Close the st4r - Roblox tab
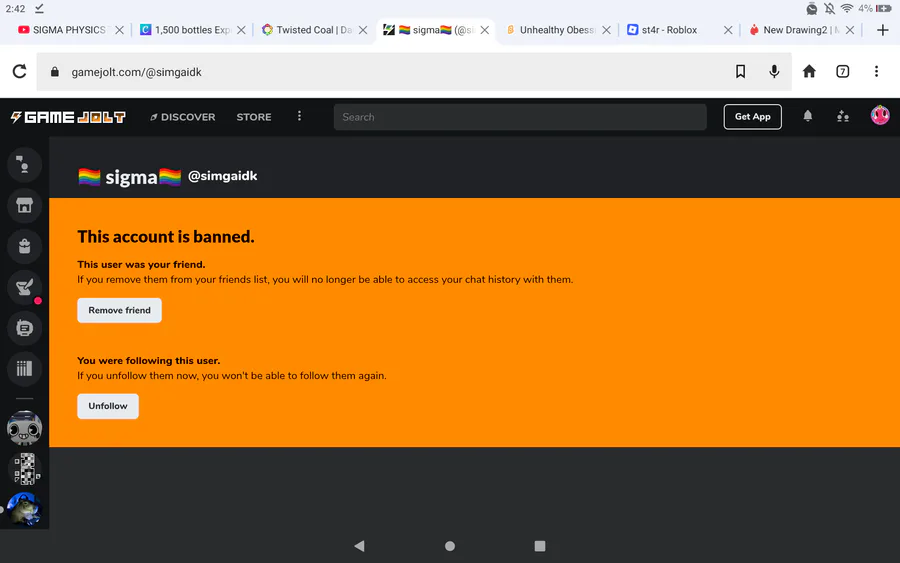The width and height of the screenshot is (900, 563). [728, 30]
